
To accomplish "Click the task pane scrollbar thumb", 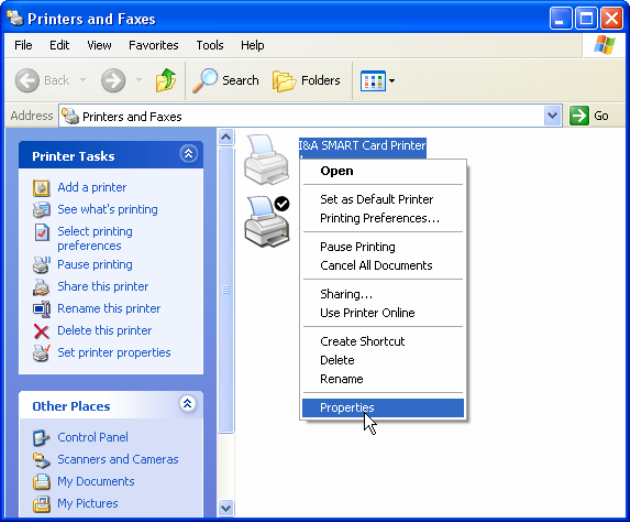I will (x=226, y=290).
